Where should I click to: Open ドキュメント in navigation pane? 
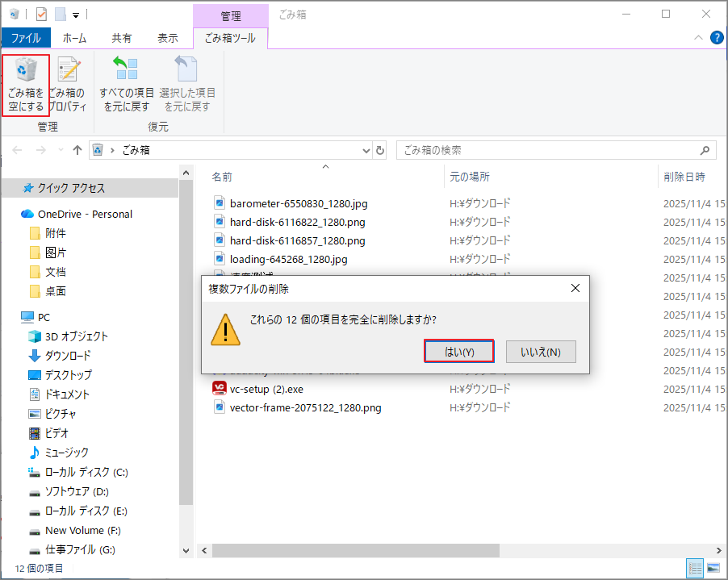pos(67,394)
